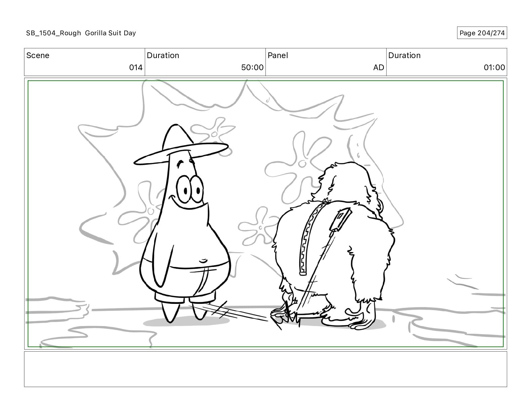Image resolution: width=532 pixels, height=411 pixels.
Task: Click the panel duration value '01:00'
Action: pyautogui.click(x=494, y=67)
